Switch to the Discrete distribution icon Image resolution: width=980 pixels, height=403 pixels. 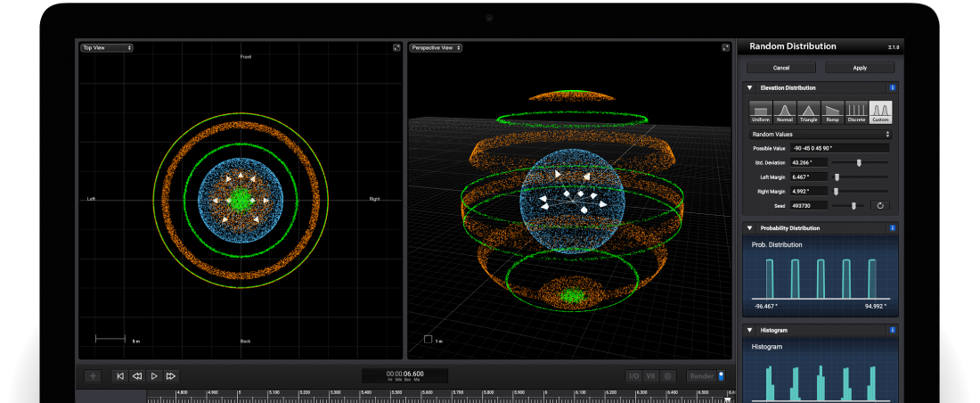(856, 111)
